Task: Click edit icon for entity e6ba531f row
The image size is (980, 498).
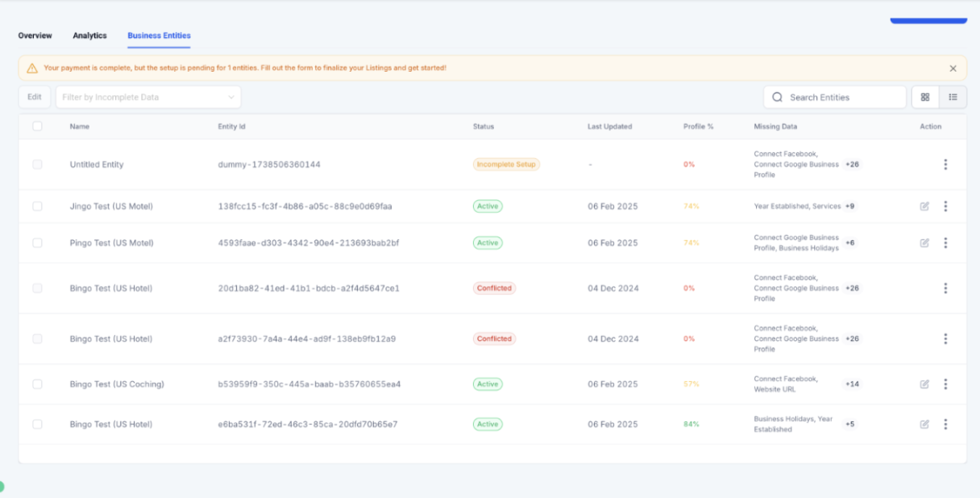Action: (924, 425)
